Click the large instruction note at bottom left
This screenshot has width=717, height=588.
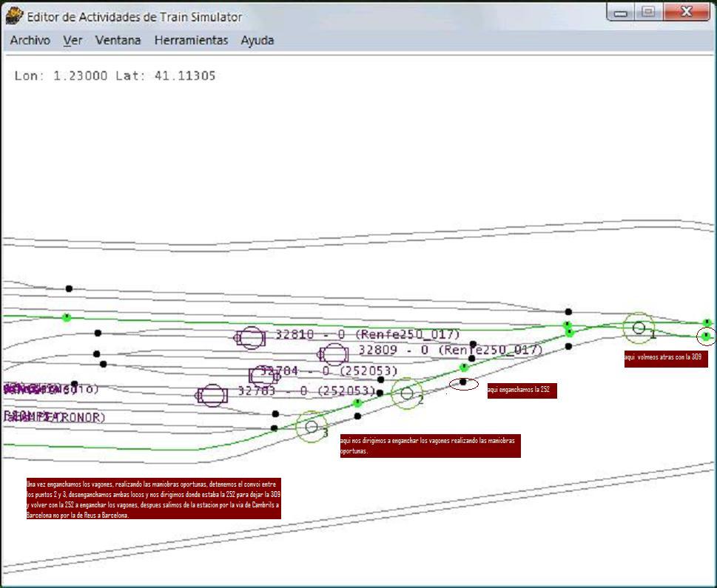[152, 499]
